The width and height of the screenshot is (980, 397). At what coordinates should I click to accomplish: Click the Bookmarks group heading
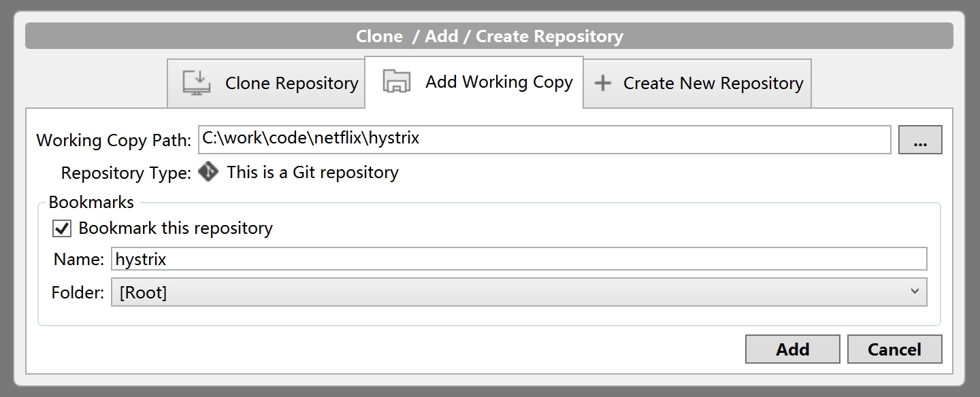91,202
